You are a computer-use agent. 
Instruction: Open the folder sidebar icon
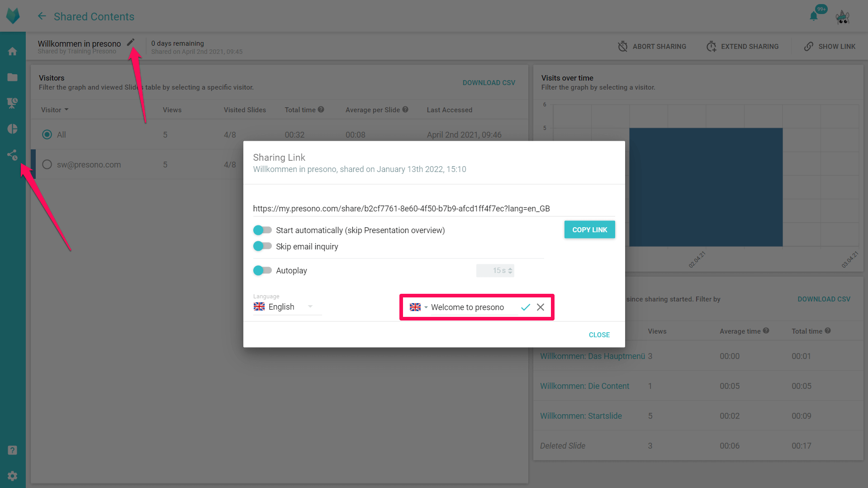pyautogui.click(x=13, y=77)
